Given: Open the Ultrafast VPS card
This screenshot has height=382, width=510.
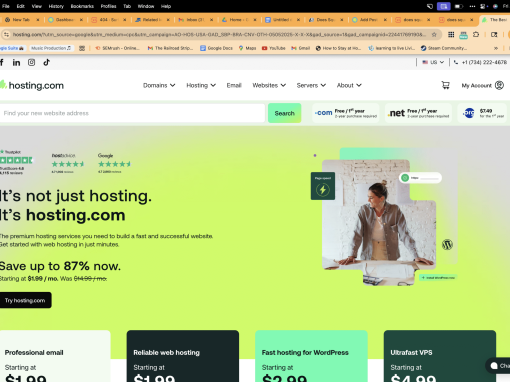Looking at the screenshot, I should click(440, 356).
